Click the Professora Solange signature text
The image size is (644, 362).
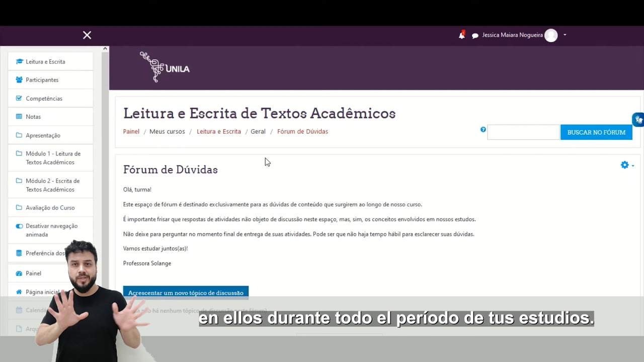(147, 263)
